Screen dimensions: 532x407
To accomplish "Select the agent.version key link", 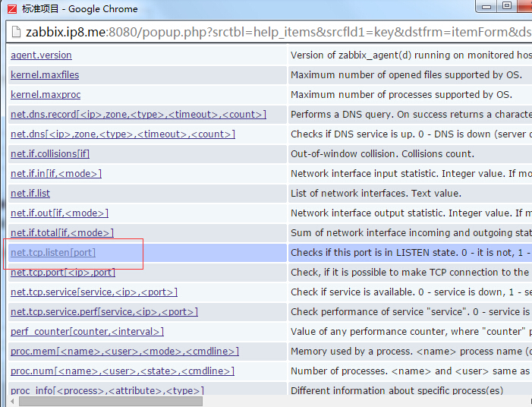I will click(41, 55).
